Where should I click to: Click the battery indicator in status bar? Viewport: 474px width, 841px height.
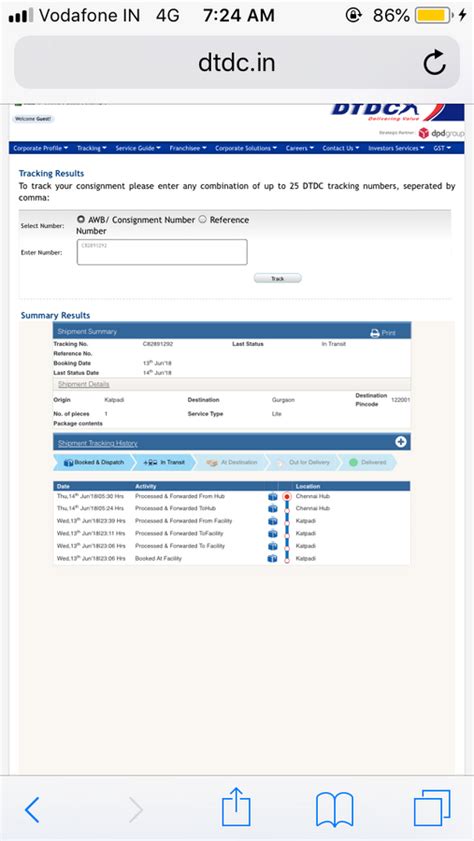point(433,16)
